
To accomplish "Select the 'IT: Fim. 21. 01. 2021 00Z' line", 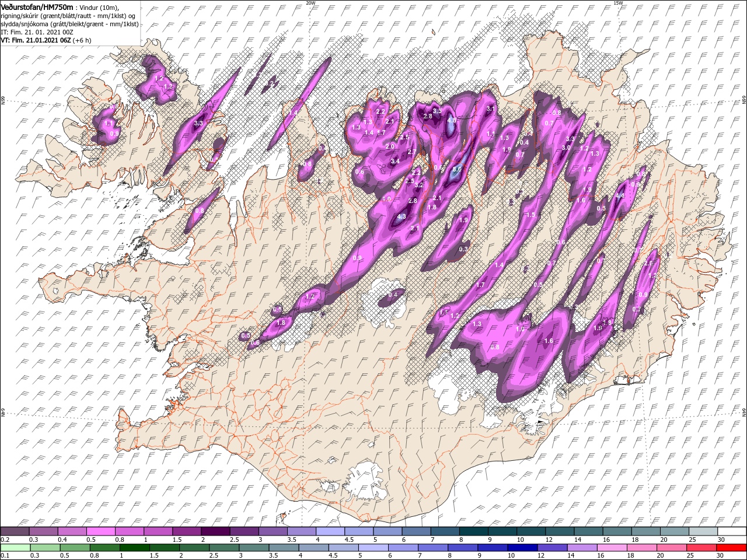I will (36, 32).
